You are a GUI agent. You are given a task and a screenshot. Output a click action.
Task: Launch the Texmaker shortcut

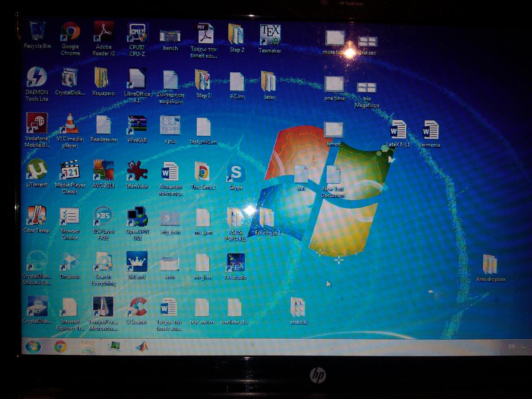pos(270,35)
